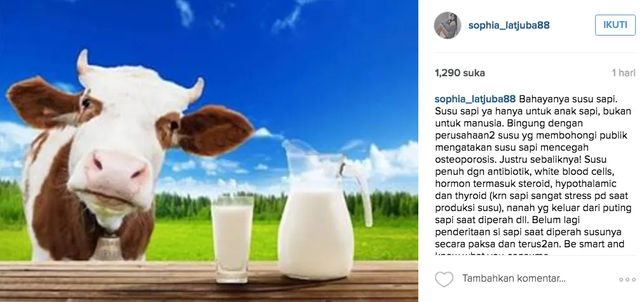This screenshot has height=302, width=644.
Task: Open the header username sophia_latjuba88 link
Action: coord(509,25)
